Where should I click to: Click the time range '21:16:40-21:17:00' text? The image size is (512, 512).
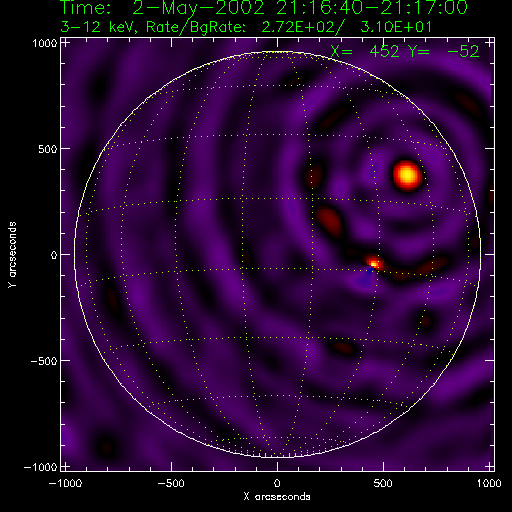(372, 8)
